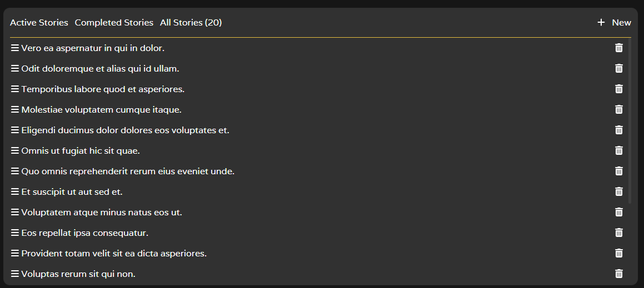Click trash icon for "Odit doloremque et alias" story
644x288 pixels.
619,68
